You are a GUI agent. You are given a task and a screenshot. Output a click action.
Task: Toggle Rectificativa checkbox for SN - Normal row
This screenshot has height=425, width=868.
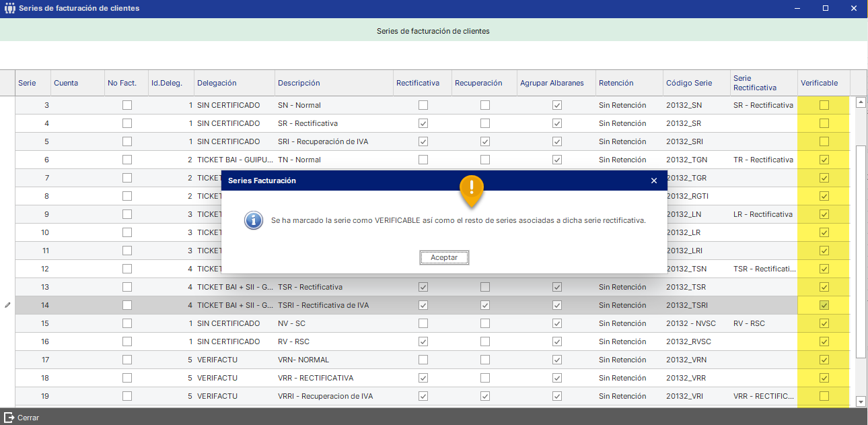pos(423,105)
